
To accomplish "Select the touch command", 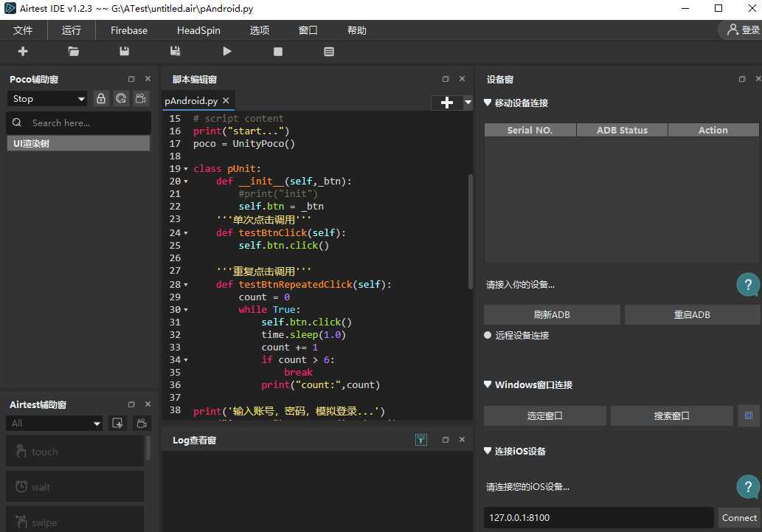I will (75, 452).
